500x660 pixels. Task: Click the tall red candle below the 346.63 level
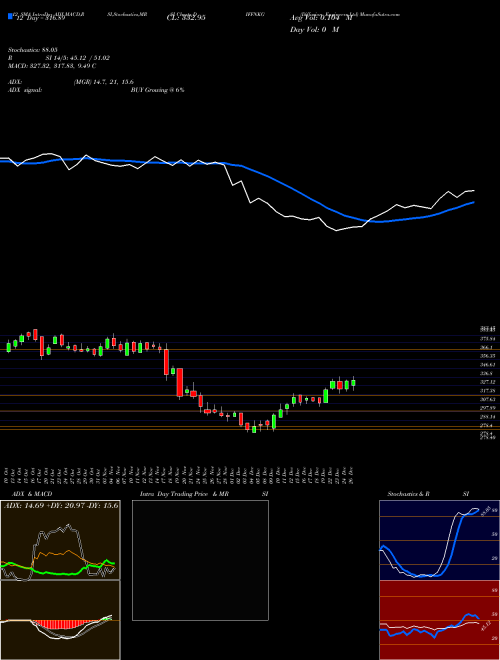(180, 382)
